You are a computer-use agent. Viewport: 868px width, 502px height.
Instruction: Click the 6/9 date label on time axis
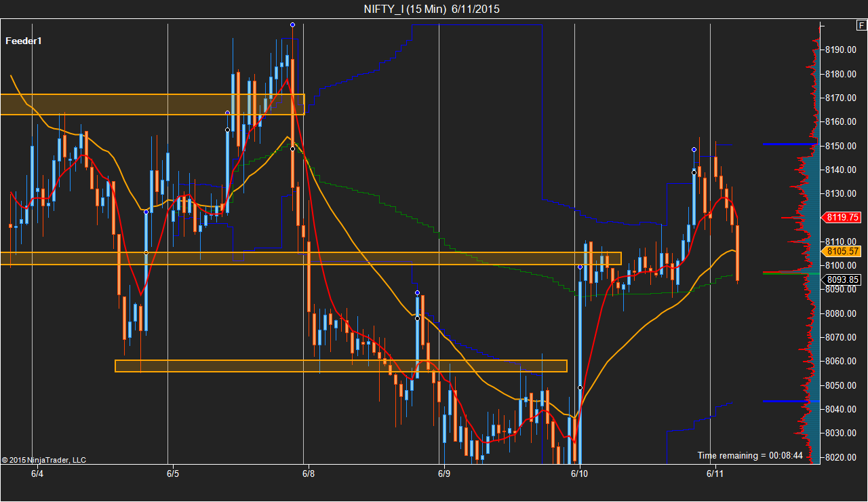pyautogui.click(x=443, y=473)
